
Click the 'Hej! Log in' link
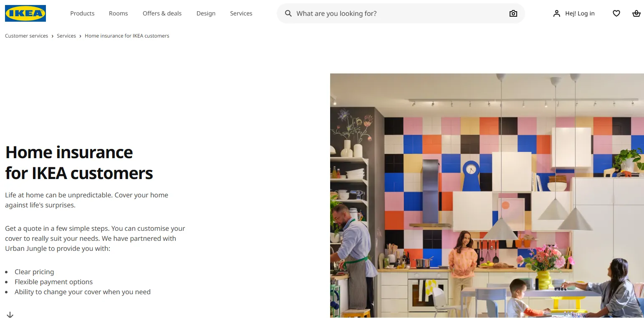580,13
